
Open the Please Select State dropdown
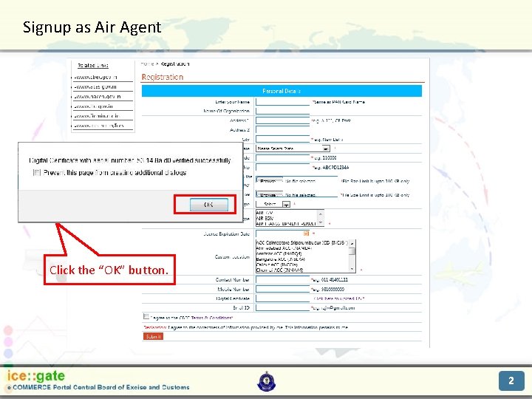pyautogui.click(x=293, y=149)
